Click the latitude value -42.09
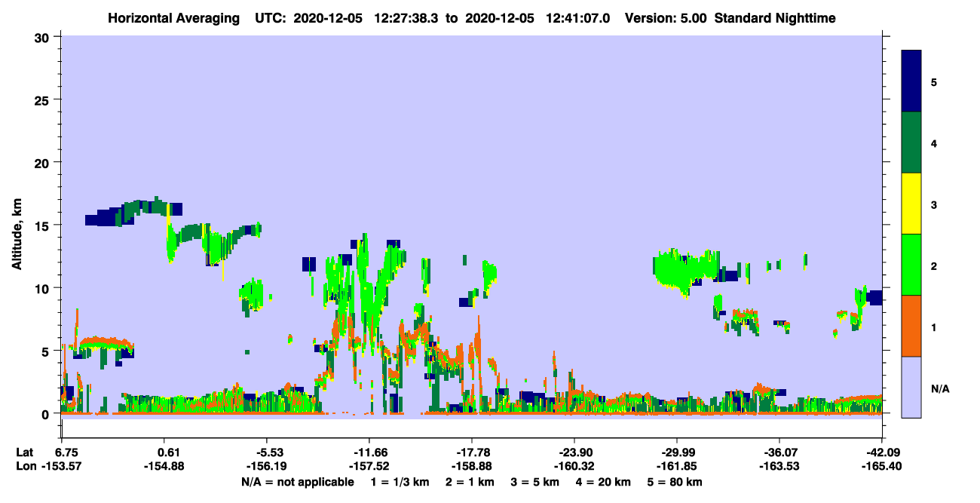980x503 pixels. pos(882,452)
